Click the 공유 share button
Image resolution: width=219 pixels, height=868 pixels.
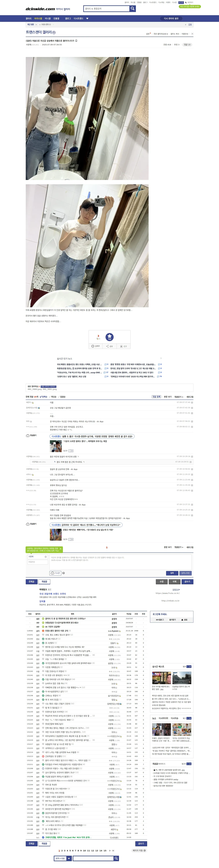coord(110,346)
